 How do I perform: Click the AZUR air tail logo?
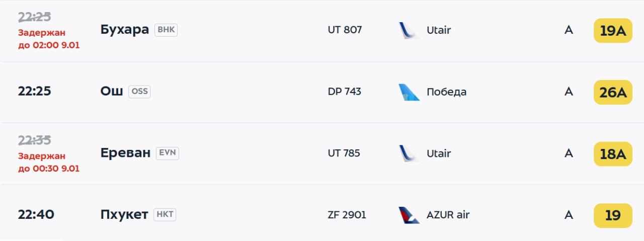[409, 215]
